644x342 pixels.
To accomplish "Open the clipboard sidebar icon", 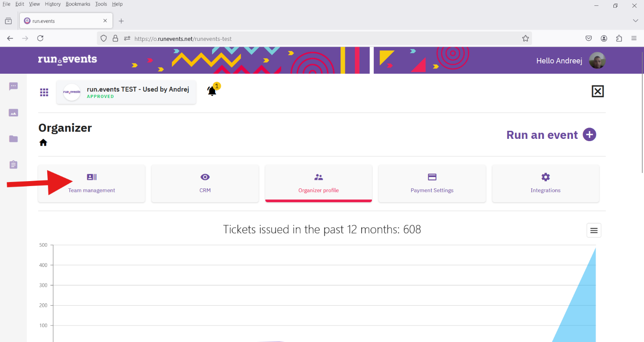I will coord(13,165).
